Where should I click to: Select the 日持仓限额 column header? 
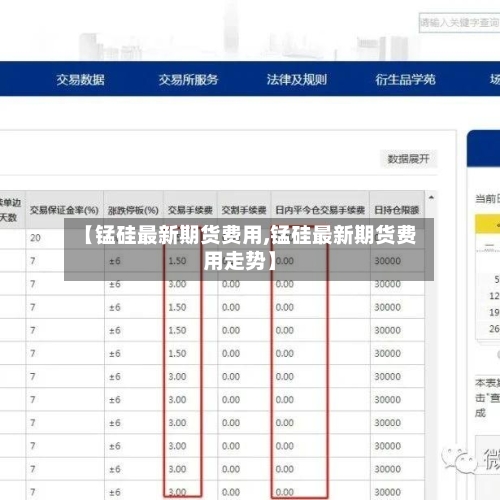pos(397,210)
